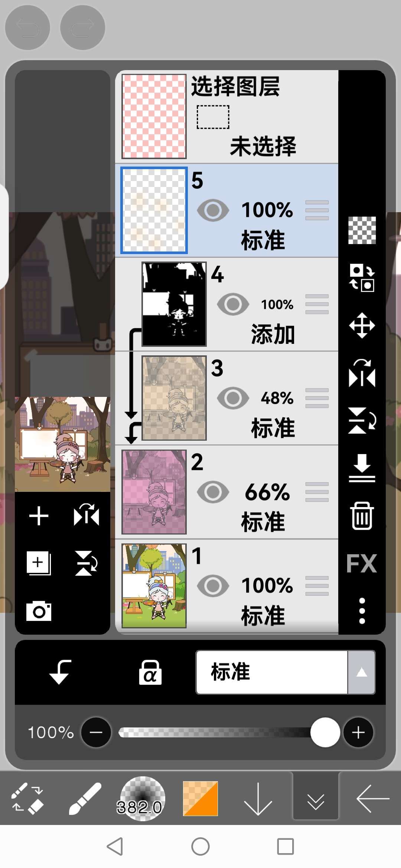401x868 pixels.
Task: Click the clear layer checkerboard icon
Action: pos(362,230)
